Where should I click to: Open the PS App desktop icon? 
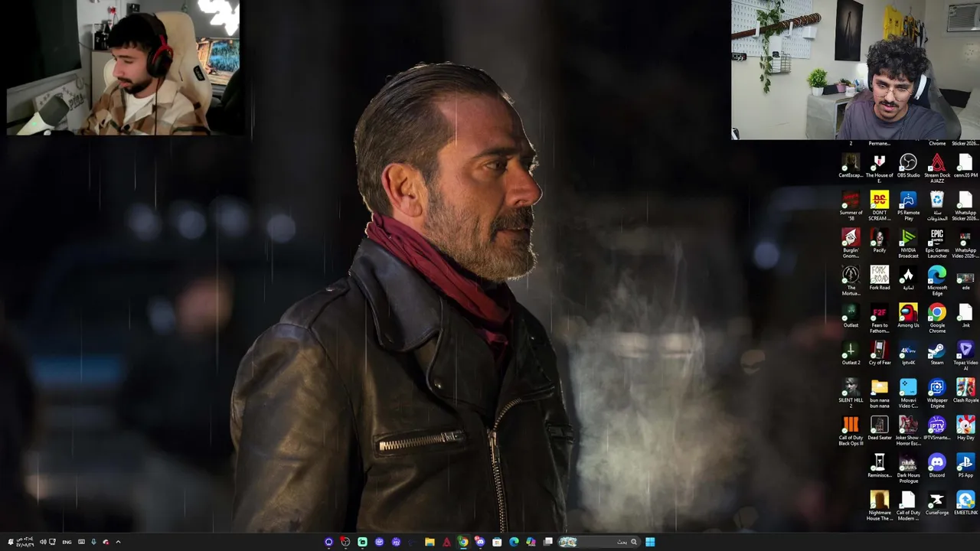click(965, 466)
